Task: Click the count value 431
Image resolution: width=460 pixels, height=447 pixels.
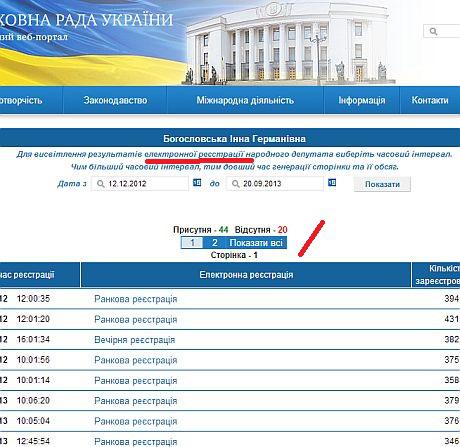Action: [452, 319]
